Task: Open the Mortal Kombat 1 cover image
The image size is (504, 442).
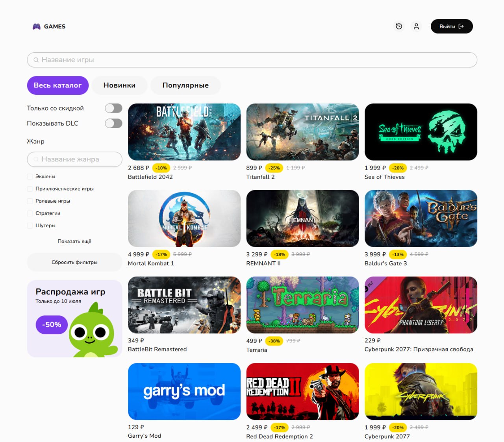Action: 184,218
